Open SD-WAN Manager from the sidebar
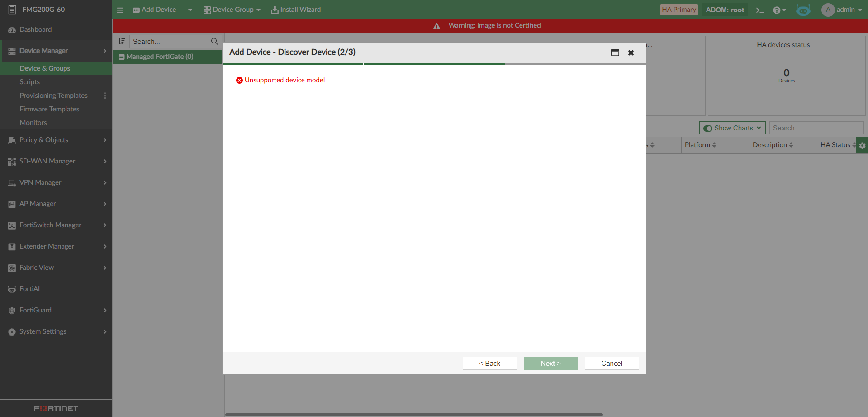Image resolution: width=868 pixels, height=417 pixels. pos(47,161)
